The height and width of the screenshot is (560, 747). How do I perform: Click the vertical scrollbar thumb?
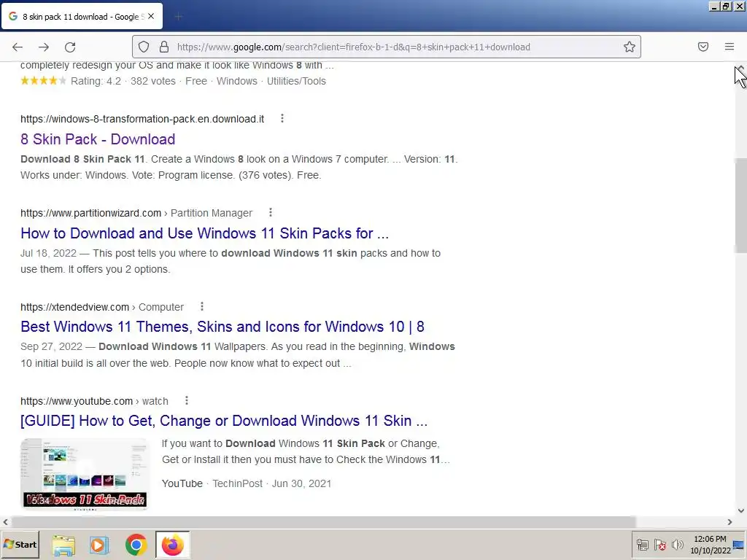pyautogui.click(x=741, y=206)
